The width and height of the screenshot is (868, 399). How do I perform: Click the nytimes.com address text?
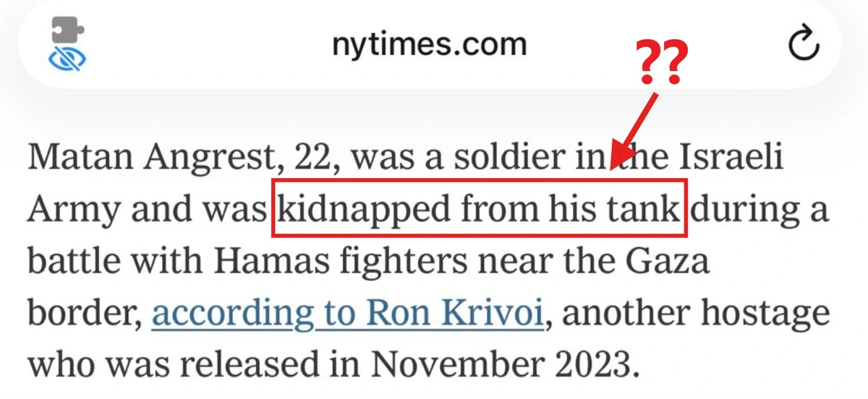pyautogui.click(x=429, y=45)
